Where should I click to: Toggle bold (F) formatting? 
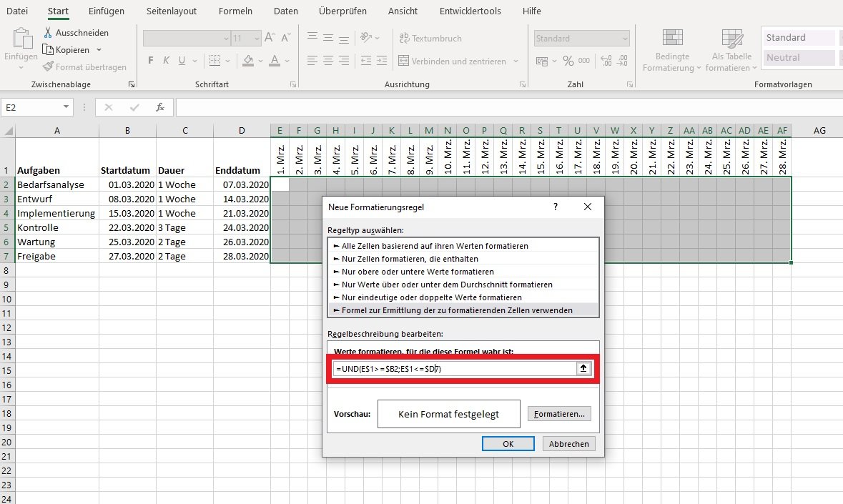[151, 61]
